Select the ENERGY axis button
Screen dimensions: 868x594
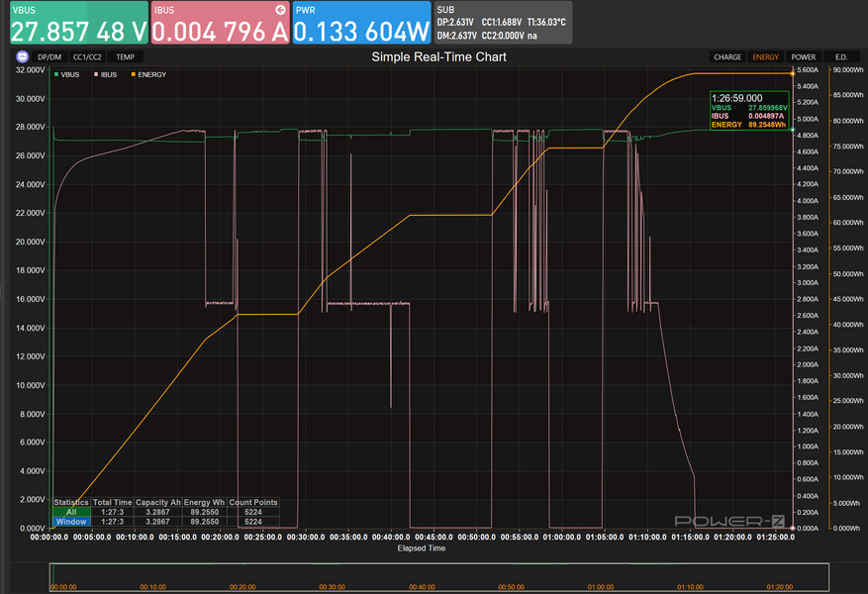coord(765,57)
